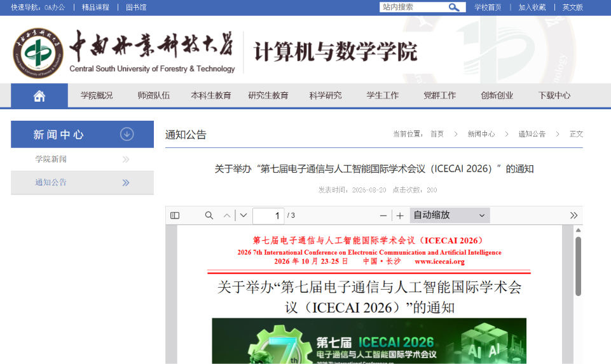Click the OA办公 quick link
611x364 pixels.
pos(55,8)
